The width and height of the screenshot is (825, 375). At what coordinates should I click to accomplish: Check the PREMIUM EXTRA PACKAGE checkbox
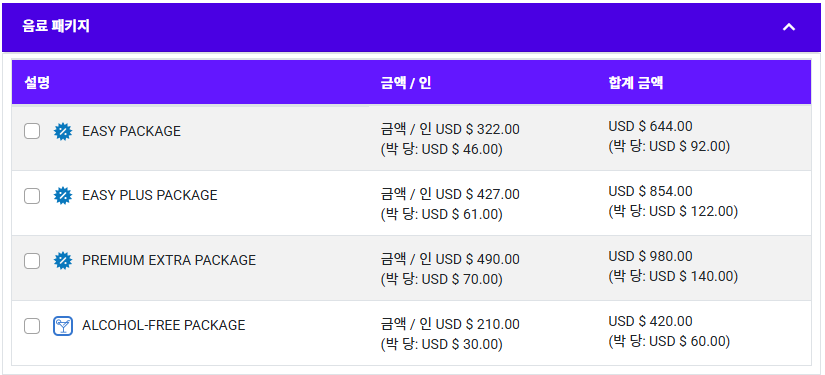tap(32, 260)
